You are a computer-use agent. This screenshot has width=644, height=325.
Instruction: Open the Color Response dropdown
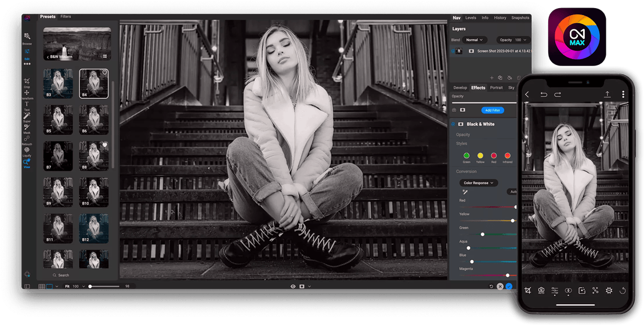click(x=478, y=183)
